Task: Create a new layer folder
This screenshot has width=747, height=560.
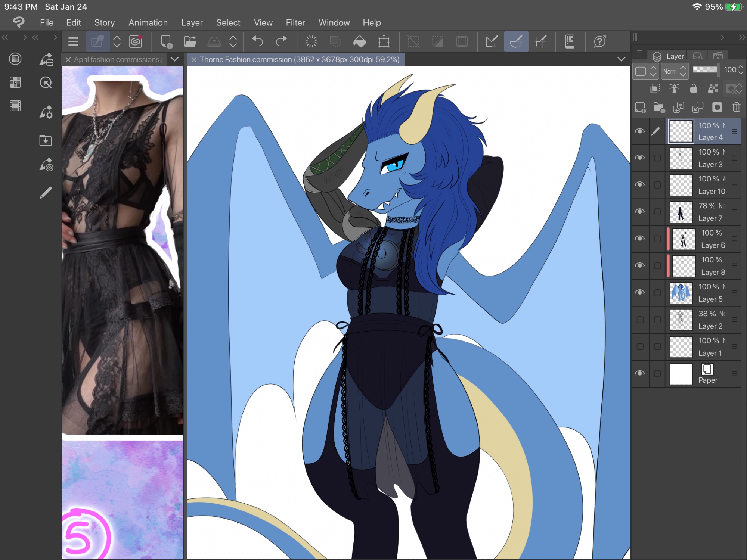Action: click(x=659, y=108)
